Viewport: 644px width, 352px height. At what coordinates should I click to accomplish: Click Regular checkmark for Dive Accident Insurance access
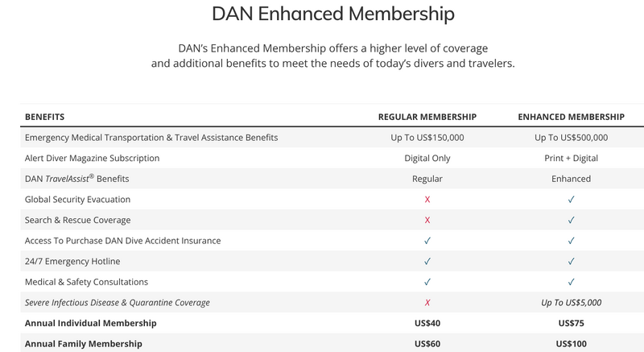pyautogui.click(x=427, y=241)
